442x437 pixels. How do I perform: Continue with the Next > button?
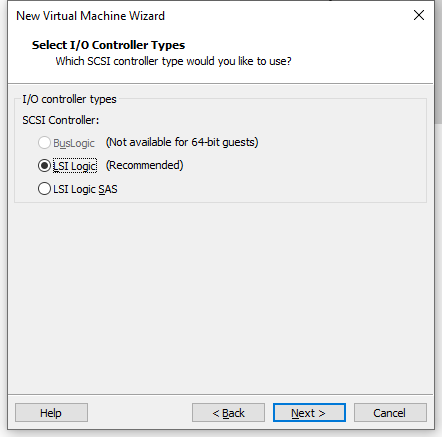(309, 413)
